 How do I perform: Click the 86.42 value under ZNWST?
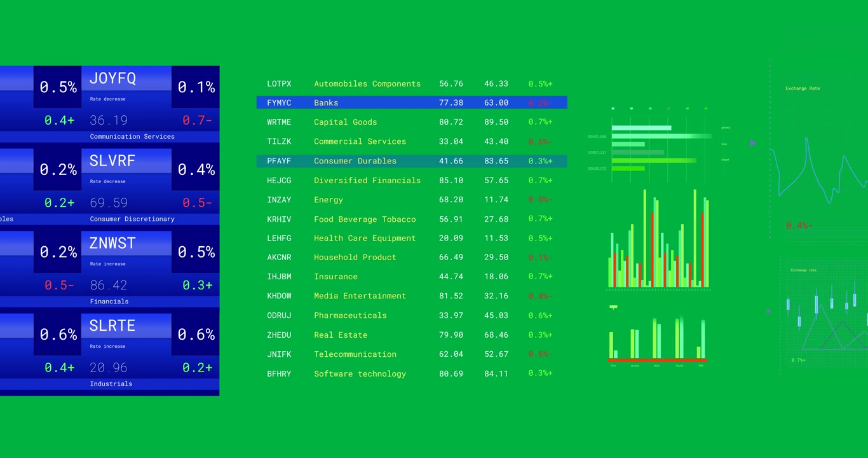click(109, 285)
